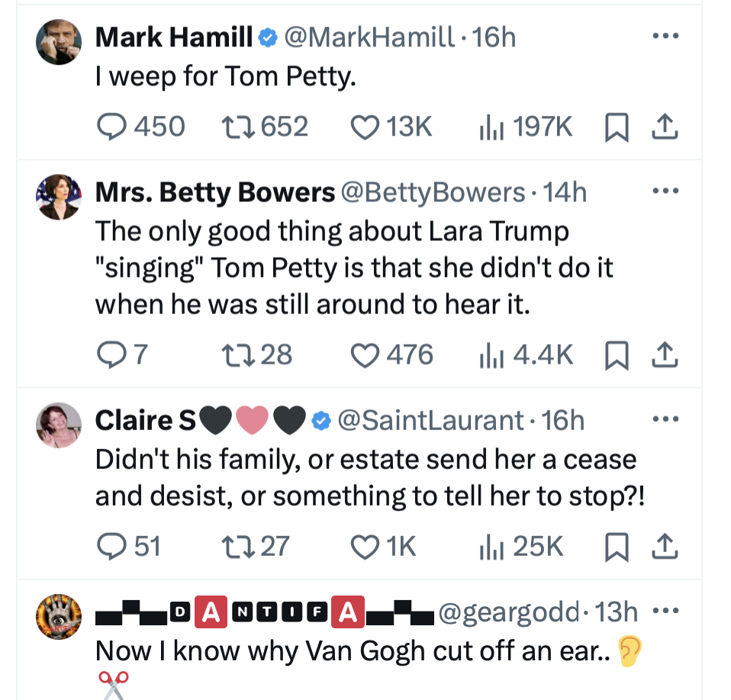Screen dimensions: 731x700
Task: Retweet Mrs. Betty Bowers' post
Action: pyautogui.click(x=231, y=355)
